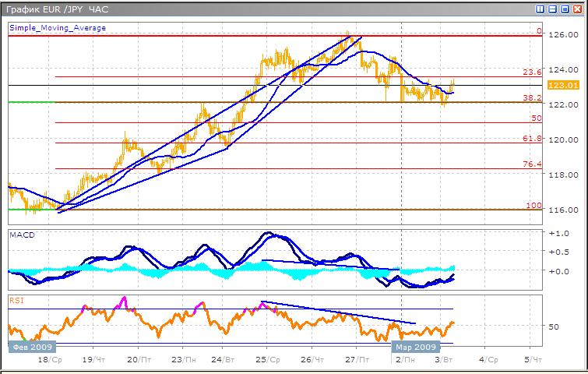Viewport: 588px width, 374px height.
Task: Select the 76.4 Fibonacci level label
Action: tap(531, 164)
